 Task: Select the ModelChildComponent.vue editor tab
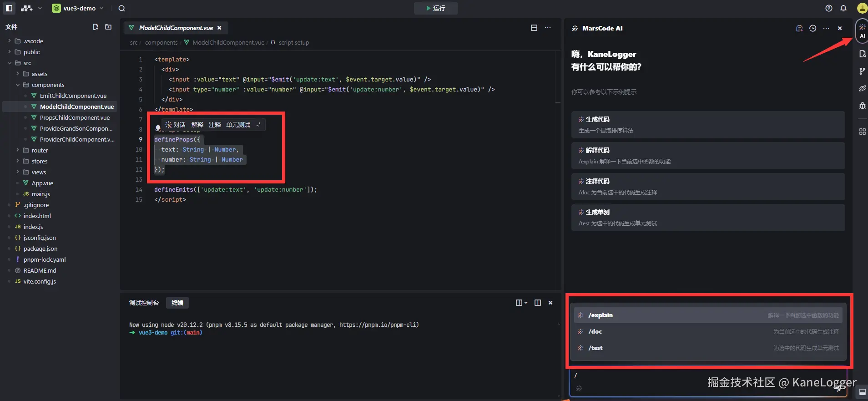click(176, 28)
